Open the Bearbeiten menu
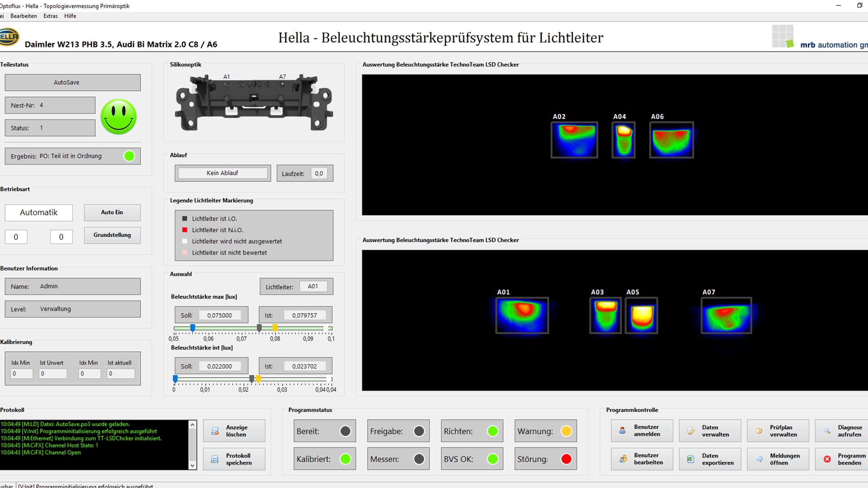The image size is (868, 488). click(24, 16)
